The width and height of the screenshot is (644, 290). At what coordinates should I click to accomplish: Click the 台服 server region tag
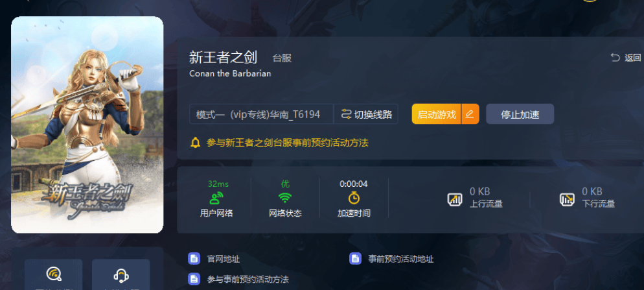282,58
